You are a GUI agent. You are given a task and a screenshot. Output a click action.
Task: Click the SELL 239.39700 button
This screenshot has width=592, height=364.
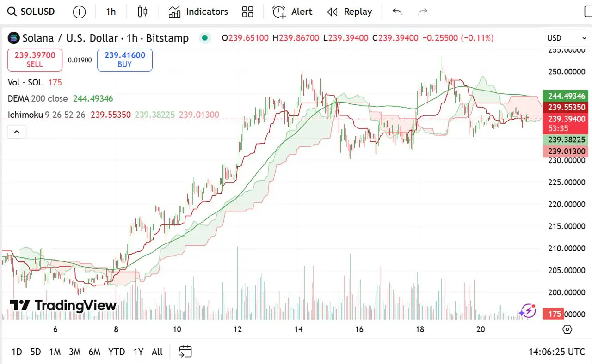pos(35,60)
